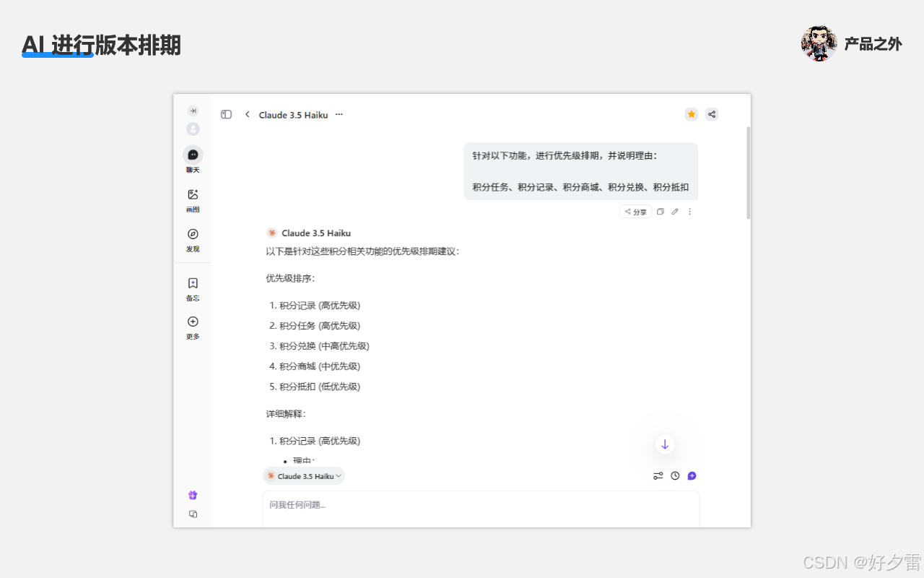Click the chat window vertical scrollbar
This screenshot has height=578, width=924.
click(749, 173)
